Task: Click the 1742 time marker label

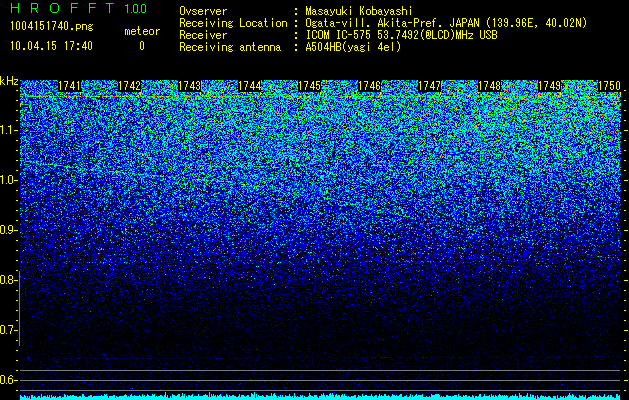Action: click(130, 86)
